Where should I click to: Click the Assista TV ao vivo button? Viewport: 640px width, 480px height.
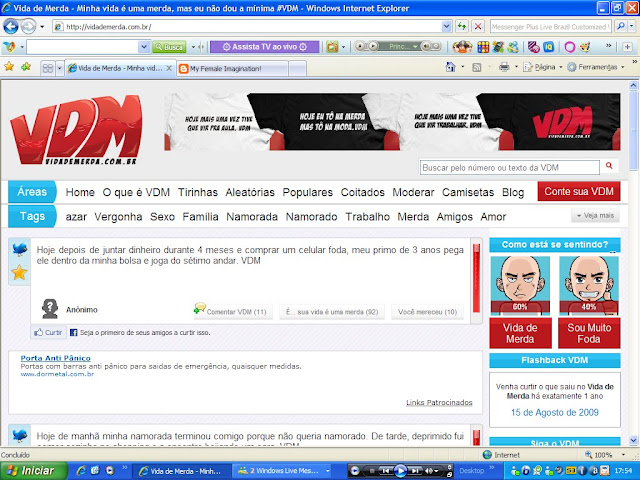264,47
